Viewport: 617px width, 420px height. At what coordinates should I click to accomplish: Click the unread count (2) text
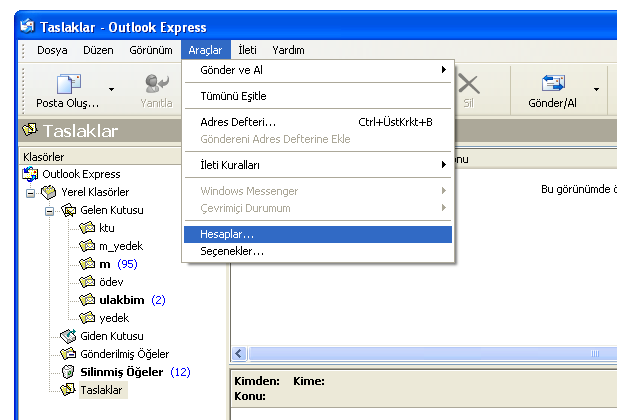pos(158,300)
